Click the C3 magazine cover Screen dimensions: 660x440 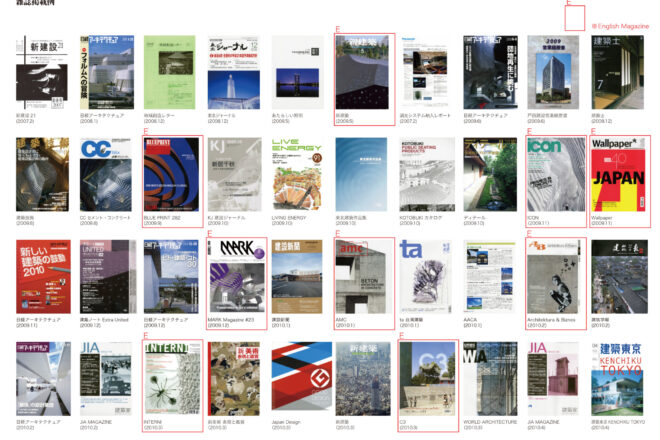pos(428,376)
